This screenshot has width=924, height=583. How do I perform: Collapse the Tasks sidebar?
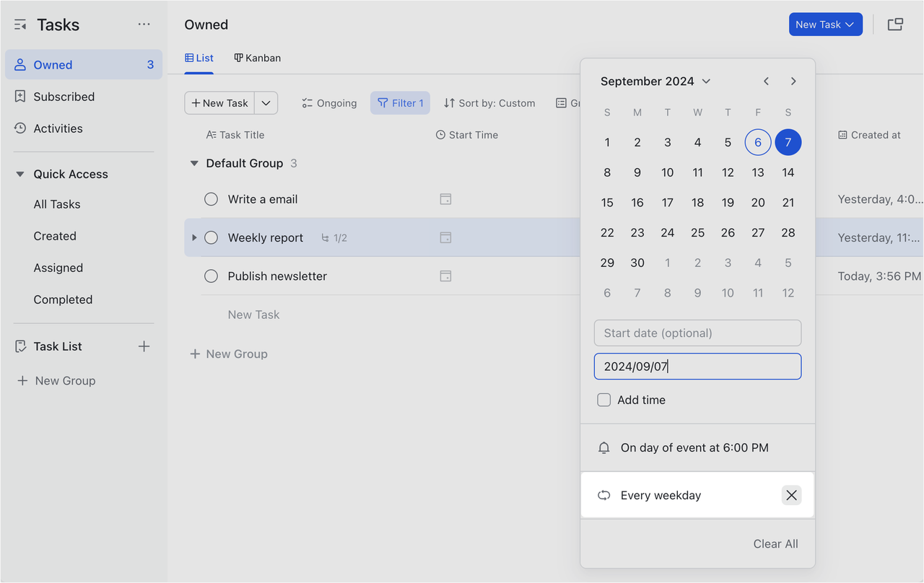[x=19, y=24]
